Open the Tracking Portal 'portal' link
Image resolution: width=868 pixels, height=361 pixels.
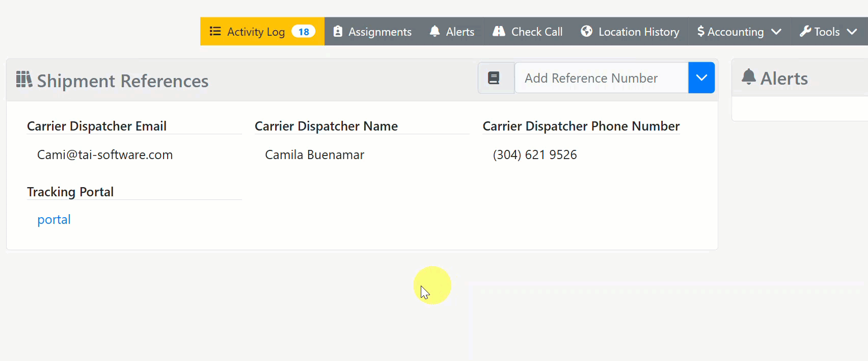54,220
